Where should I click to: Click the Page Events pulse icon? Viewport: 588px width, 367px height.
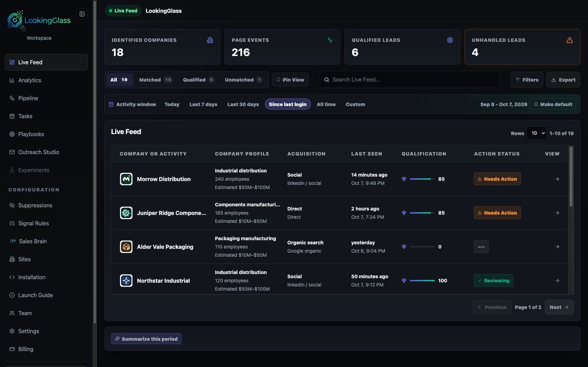[330, 40]
